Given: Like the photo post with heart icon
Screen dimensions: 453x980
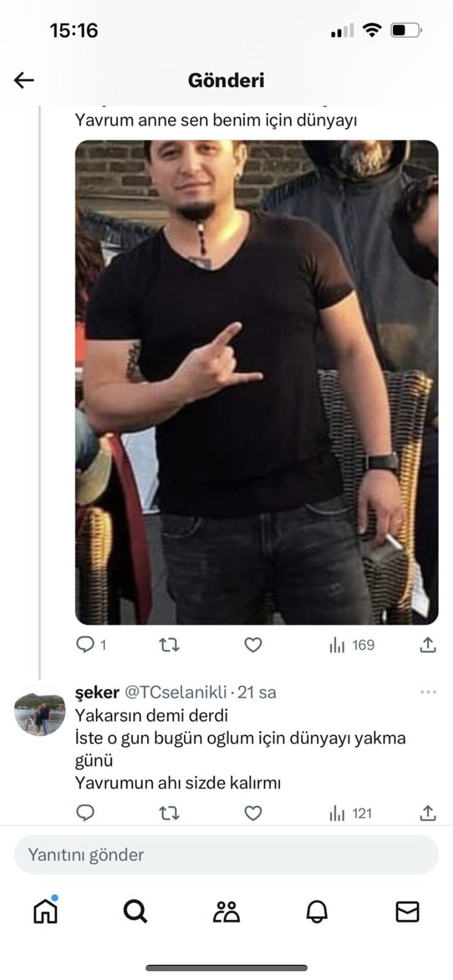Looking at the screenshot, I should tap(253, 645).
